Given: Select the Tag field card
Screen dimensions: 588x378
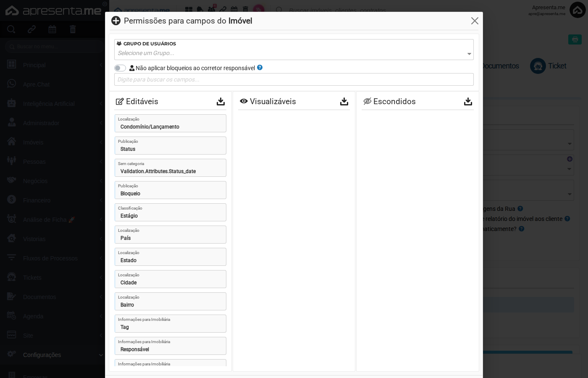Looking at the screenshot, I should click(x=171, y=323).
